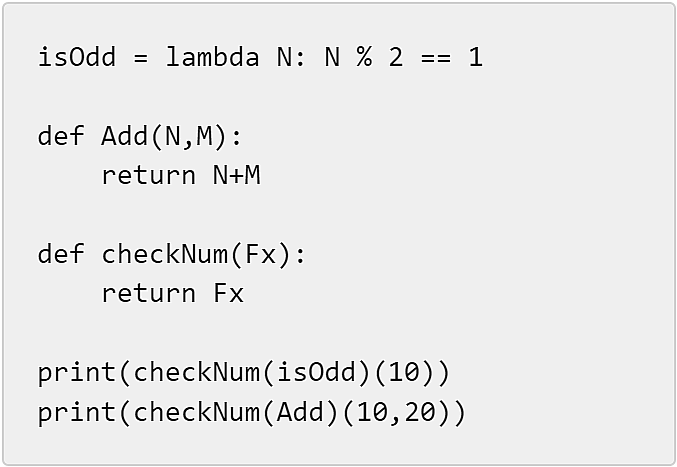Click the number 1 ending line one

475,57
